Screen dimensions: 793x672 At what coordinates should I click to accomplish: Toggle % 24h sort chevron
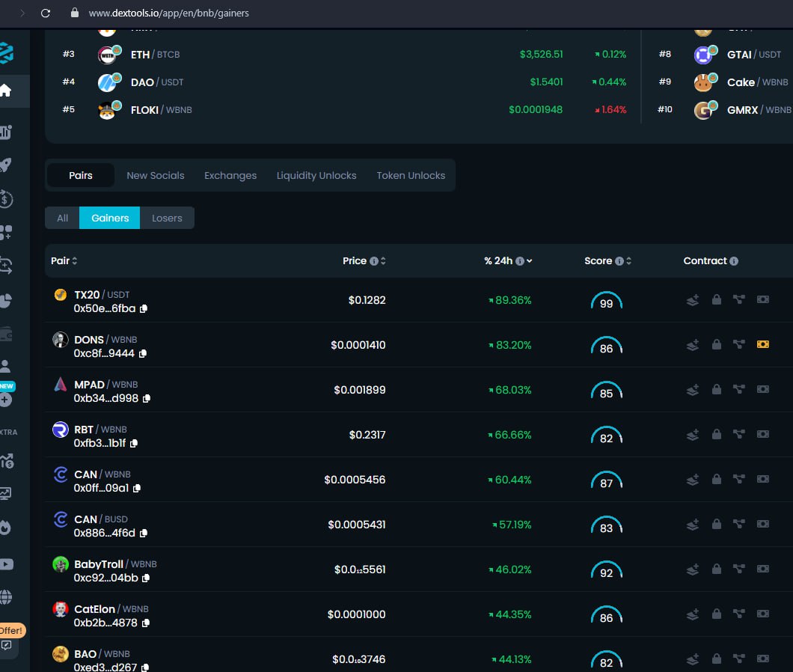click(530, 261)
